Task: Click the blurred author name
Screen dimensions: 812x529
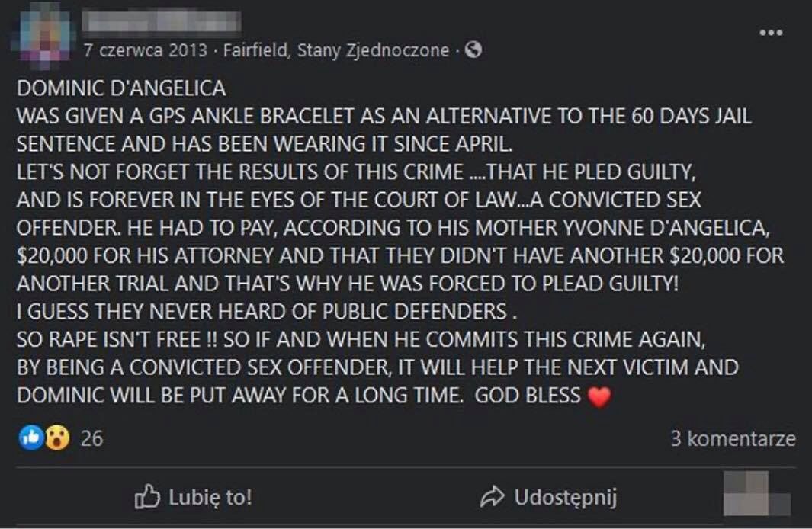Action: [x=162, y=21]
